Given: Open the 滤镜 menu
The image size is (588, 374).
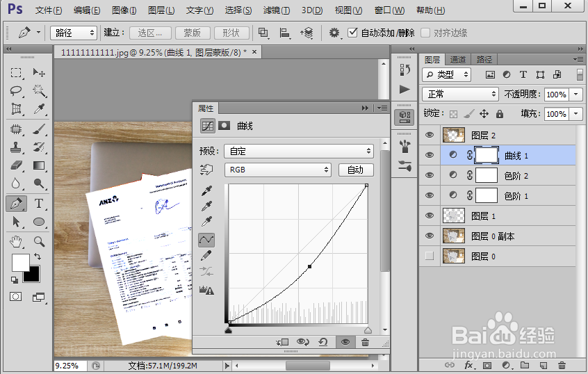Looking at the screenshot, I should pos(277,10).
